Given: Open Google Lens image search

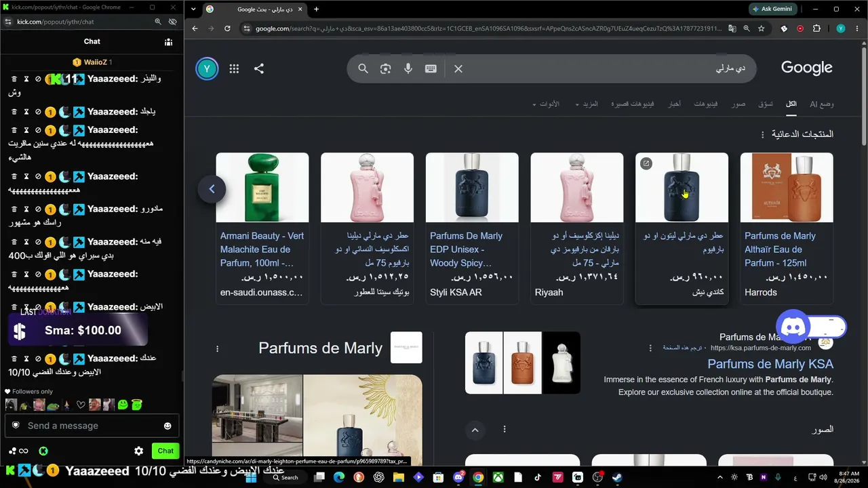Looking at the screenshot, I should click(x=385, y=68).
